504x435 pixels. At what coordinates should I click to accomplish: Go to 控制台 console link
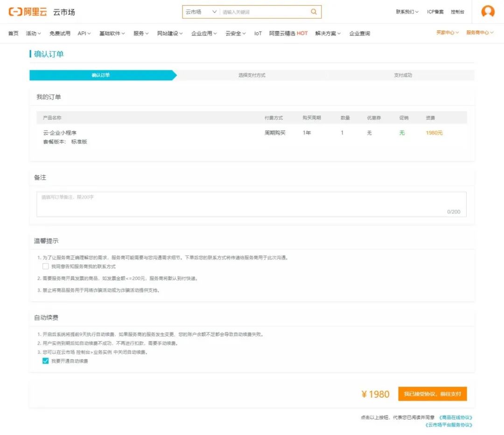tap(457, 12)
